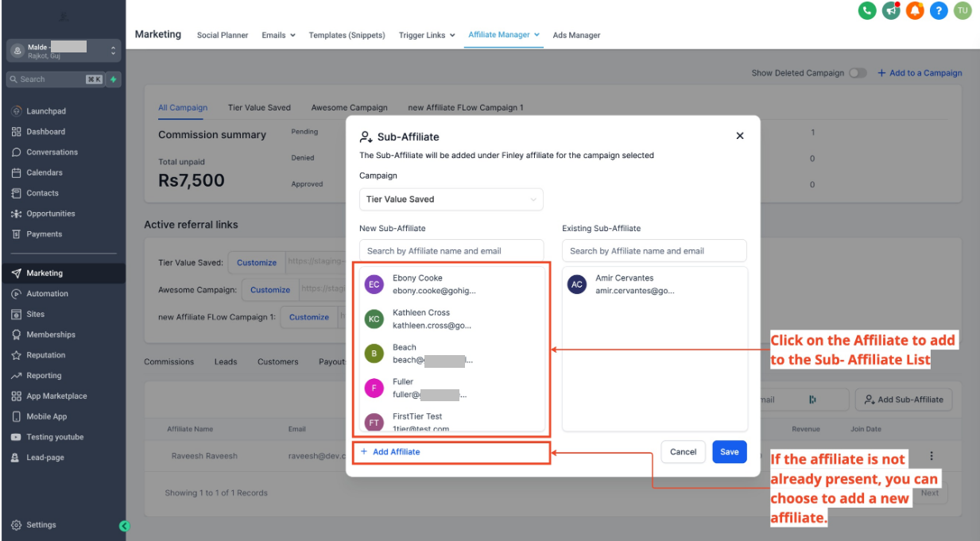980x541 pixels.
Task: Select the All Campaign tab
Action: click(x=183, y=107)
